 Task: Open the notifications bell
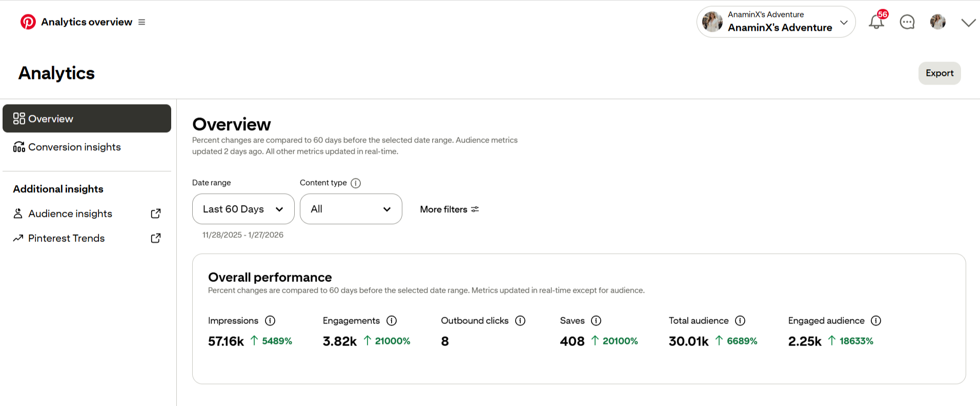[x=876, y=22]
